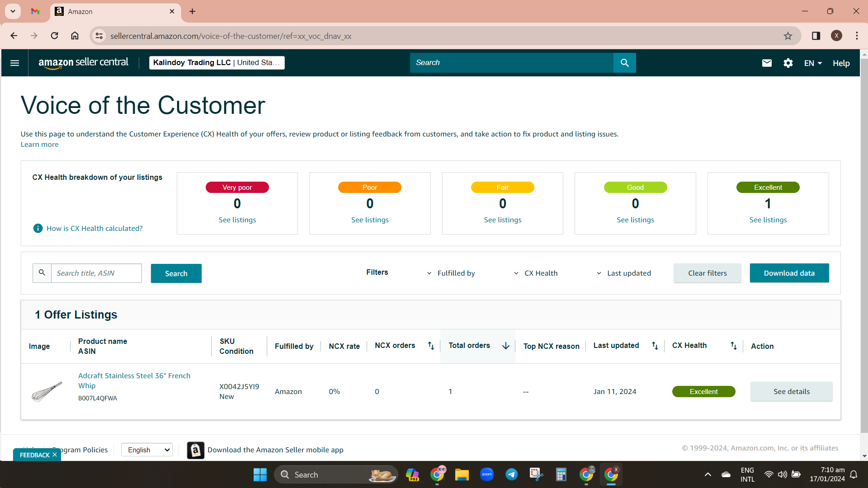Expand the Last updated filter
Image resolution: width=868 pixels, height=488 pixels.
[624, 273]
